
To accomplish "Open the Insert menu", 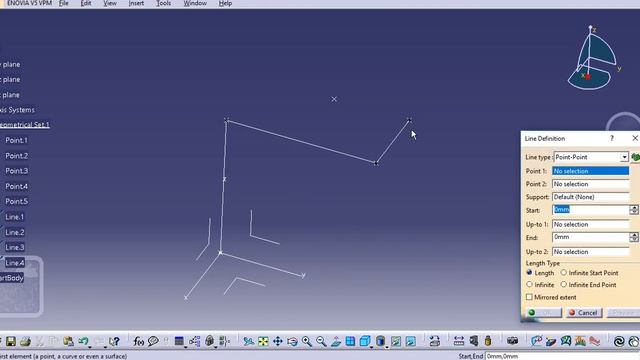I will coord(136,3).
